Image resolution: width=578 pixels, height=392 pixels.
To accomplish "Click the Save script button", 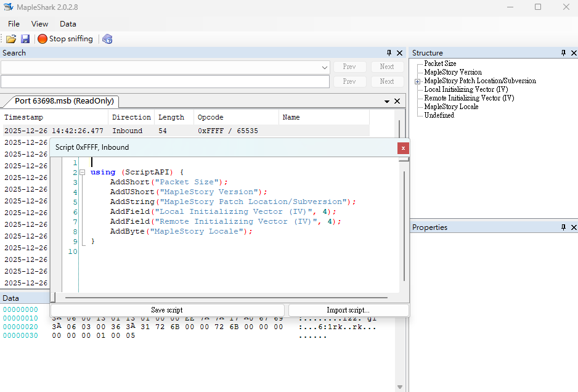I will point(167,310).
